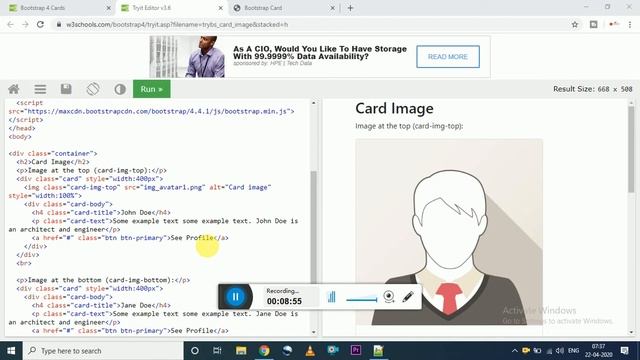Screen dimensions: 640x360
Task: Open Google Chrome from taskbar
Action: (x=264, y=351)
